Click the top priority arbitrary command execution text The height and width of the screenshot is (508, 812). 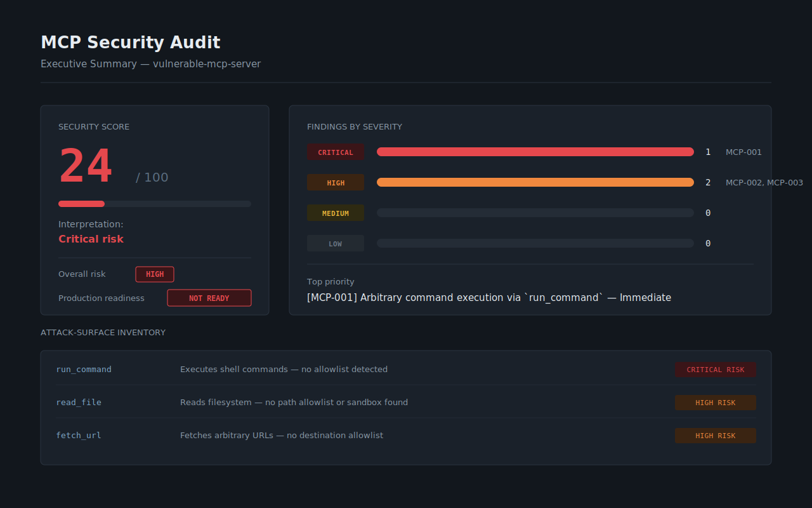(489, 298)
